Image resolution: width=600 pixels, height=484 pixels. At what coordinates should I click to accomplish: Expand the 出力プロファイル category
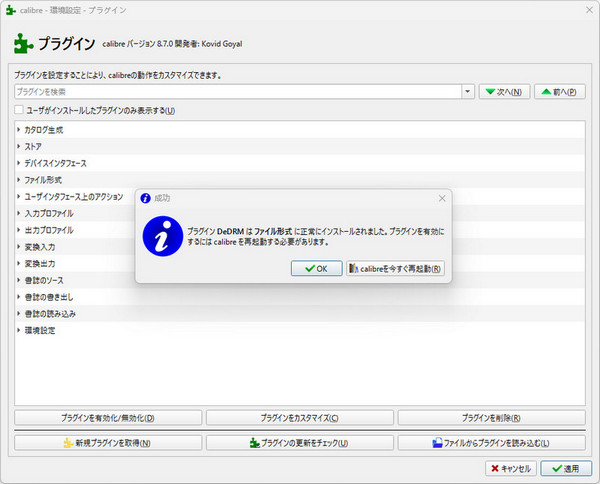18,230
